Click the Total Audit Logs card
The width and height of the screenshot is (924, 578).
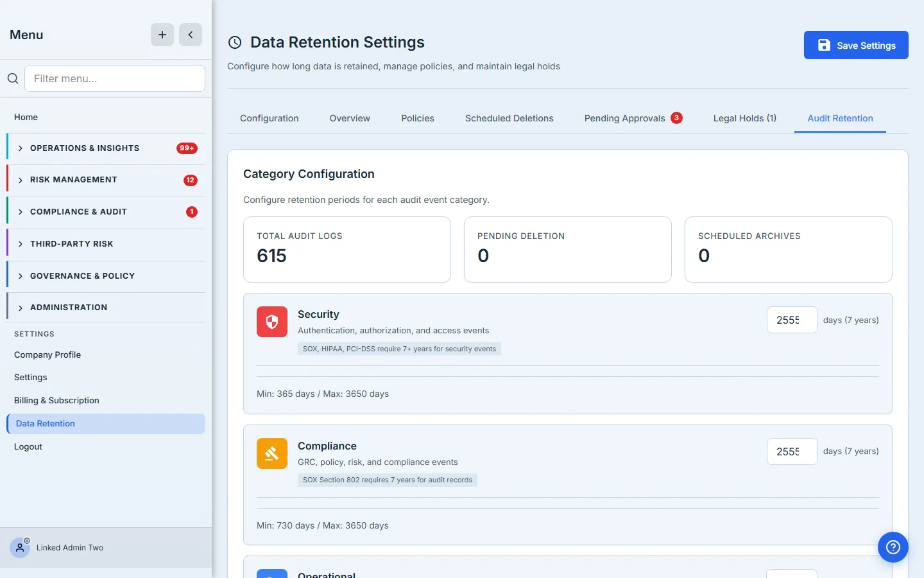pos(347,249)
